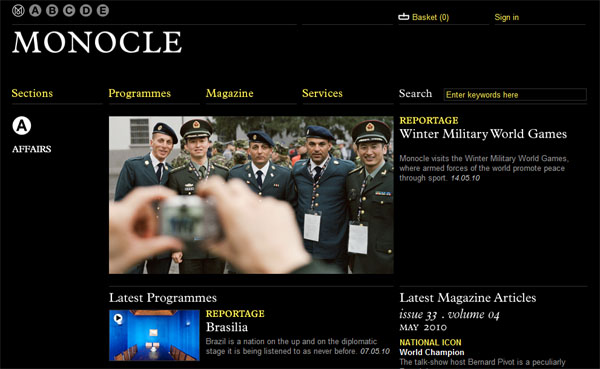Open issue 33 . volume 04 link
600x369 pixels.
tap(449, 315)
